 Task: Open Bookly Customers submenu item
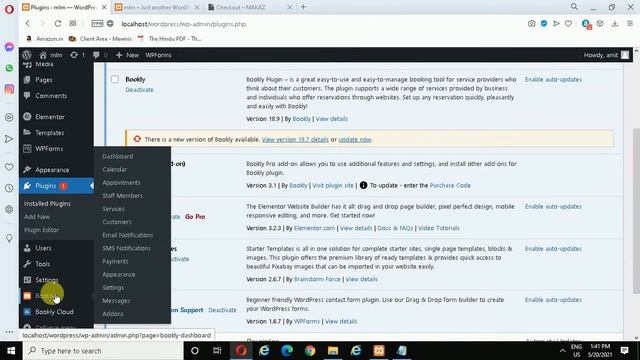pos(117,222)
